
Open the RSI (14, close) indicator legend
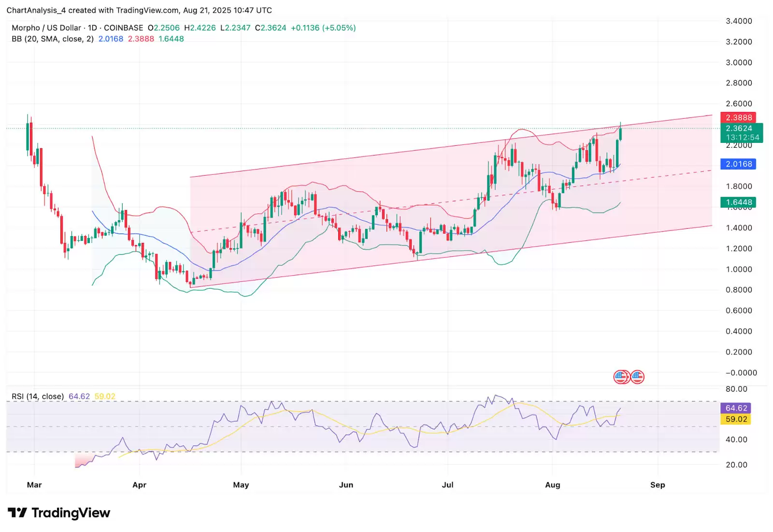tap(38, 396)
